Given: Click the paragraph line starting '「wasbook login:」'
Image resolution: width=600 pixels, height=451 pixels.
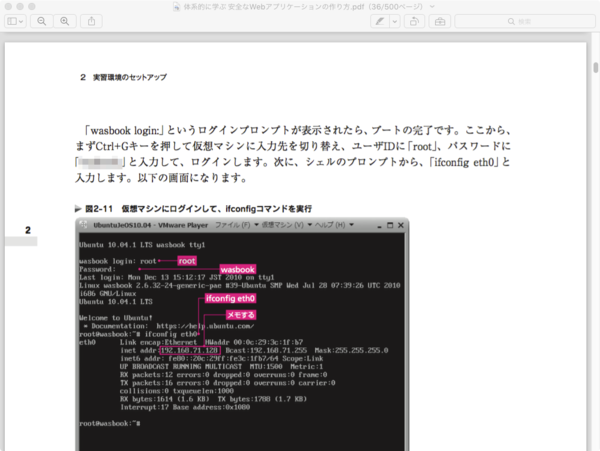Looking at the screenshot, I should click(x=297, y=130).
